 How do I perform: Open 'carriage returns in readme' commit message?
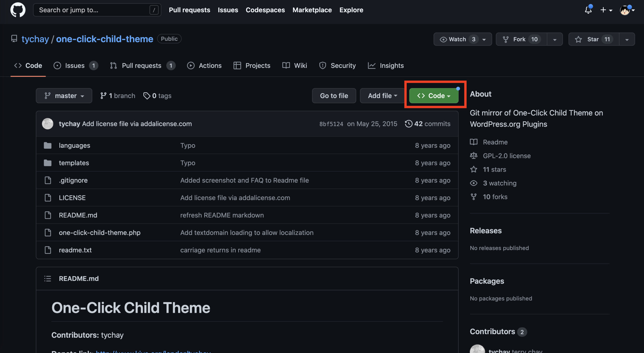coord(220,250)
